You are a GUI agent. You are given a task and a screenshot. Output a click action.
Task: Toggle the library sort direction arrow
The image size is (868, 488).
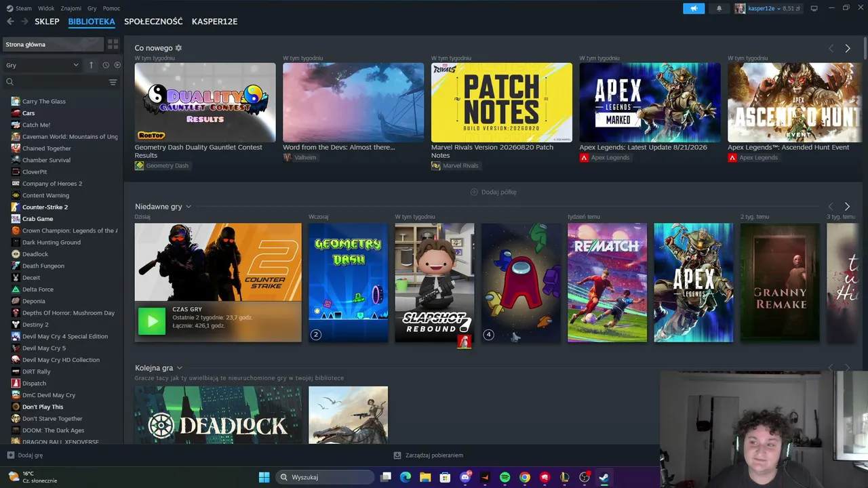click(x=92, y=65)
